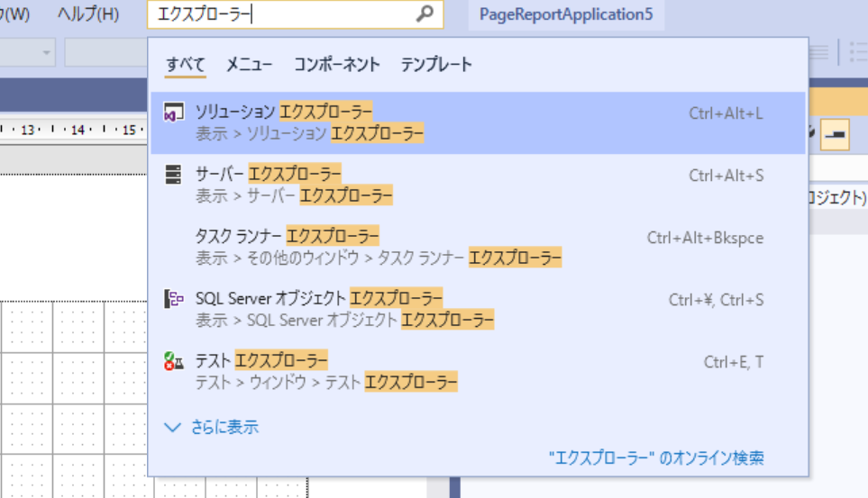868x498 pixels.
Task: Click the Ctrl+Alt+L shortcut text
Action: pyautogui.click(x=726, y=113)
